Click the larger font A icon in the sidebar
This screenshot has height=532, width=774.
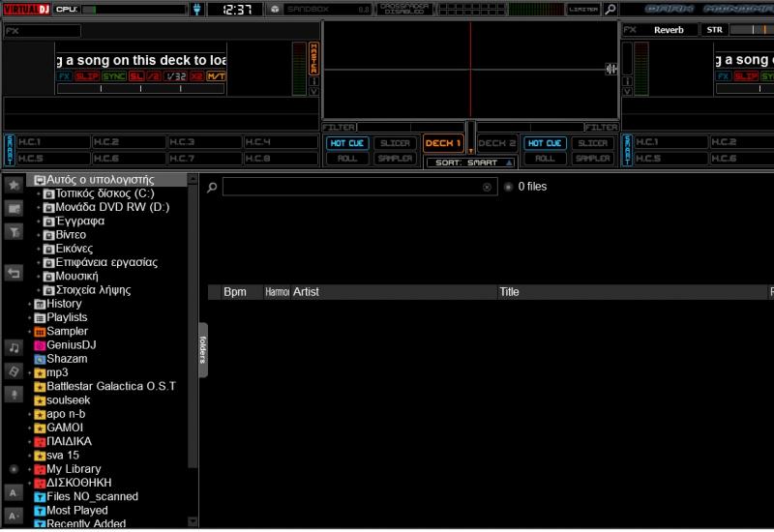[x=14, y=492]
